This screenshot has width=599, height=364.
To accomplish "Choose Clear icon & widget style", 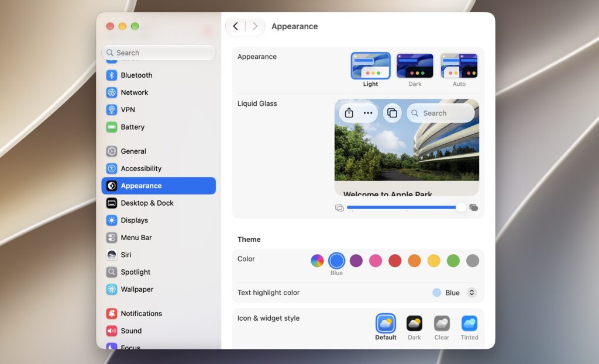I will point(442,327).
